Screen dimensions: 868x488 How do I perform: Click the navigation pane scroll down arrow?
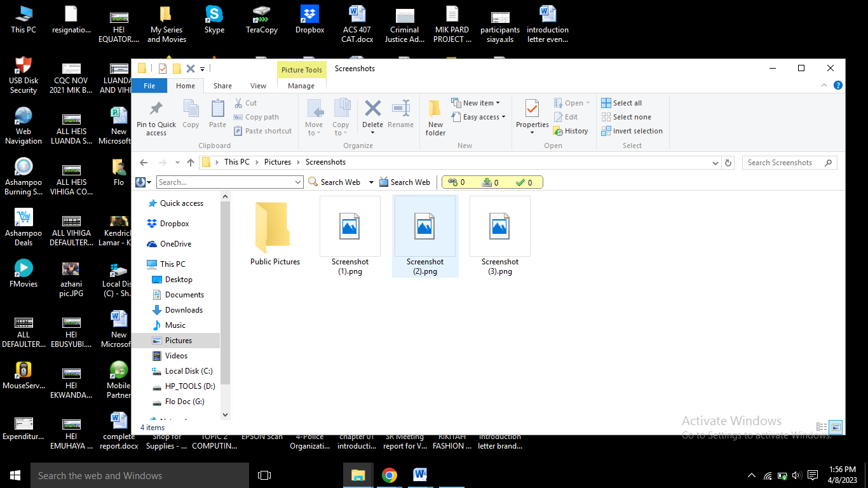tap(225, 414)
